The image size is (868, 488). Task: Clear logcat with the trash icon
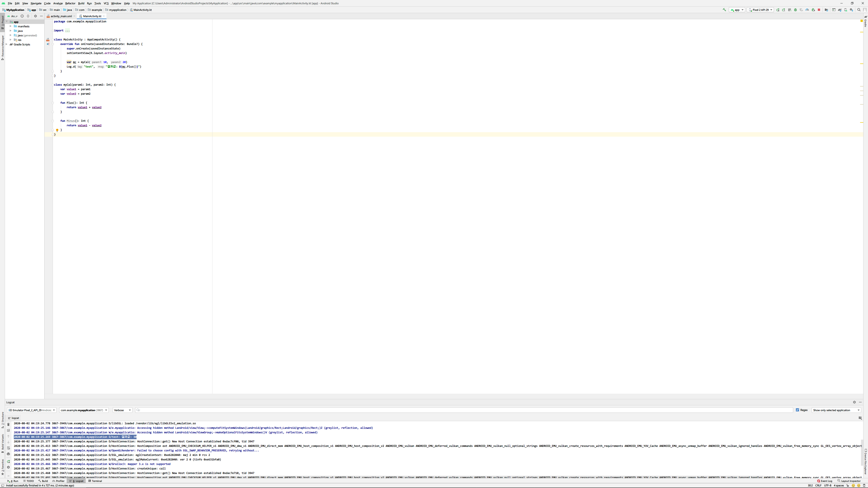coord(8,424)
